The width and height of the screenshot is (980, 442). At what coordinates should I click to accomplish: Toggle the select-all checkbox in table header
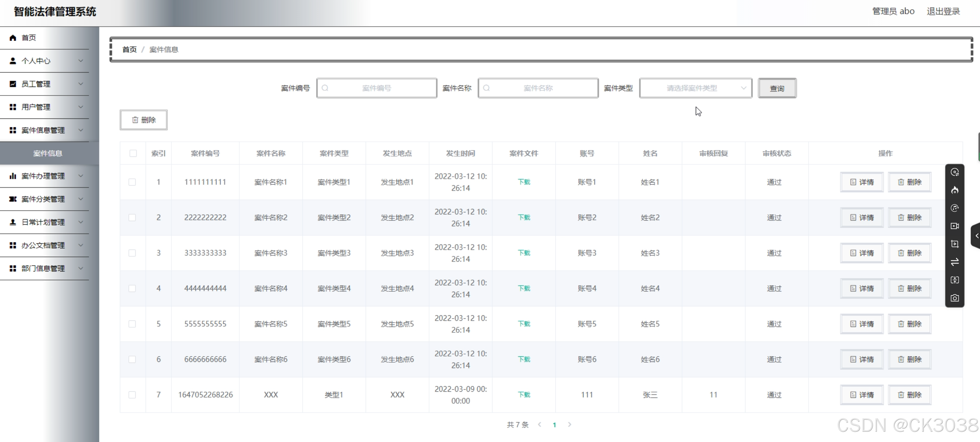click(x=133, y=153)
